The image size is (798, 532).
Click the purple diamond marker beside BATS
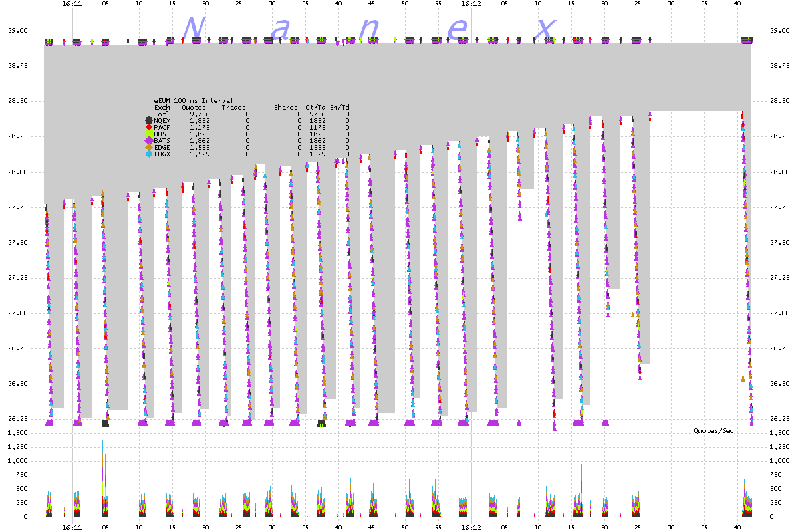(149, 140)
